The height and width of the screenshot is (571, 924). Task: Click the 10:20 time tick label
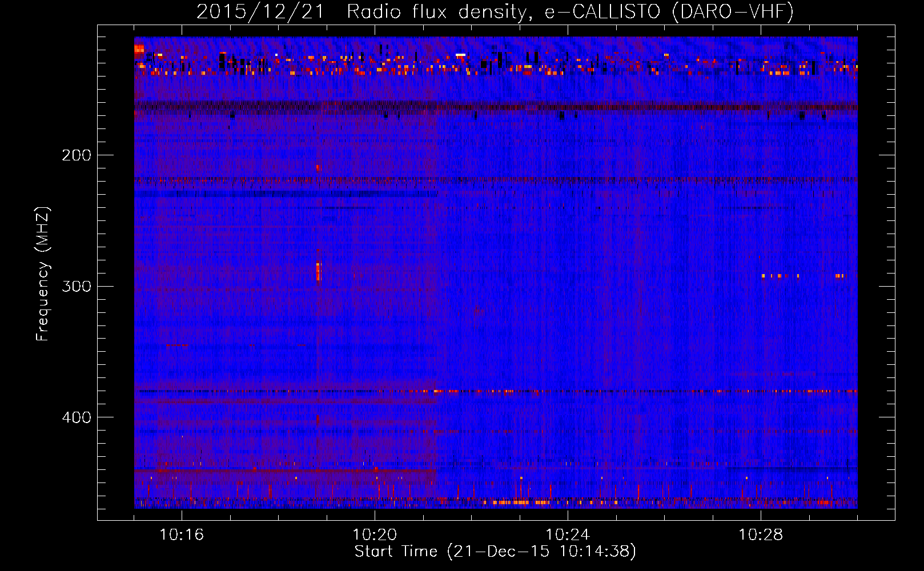click(x=375, y=535)
